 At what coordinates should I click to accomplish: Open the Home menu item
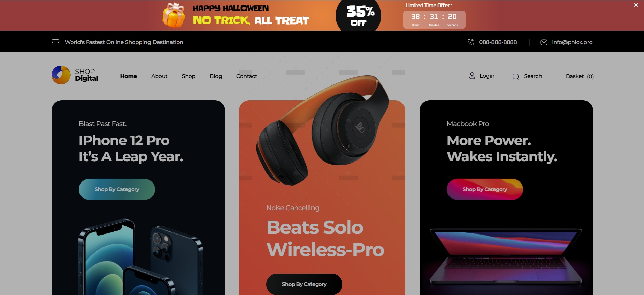[x=129, y=76]
